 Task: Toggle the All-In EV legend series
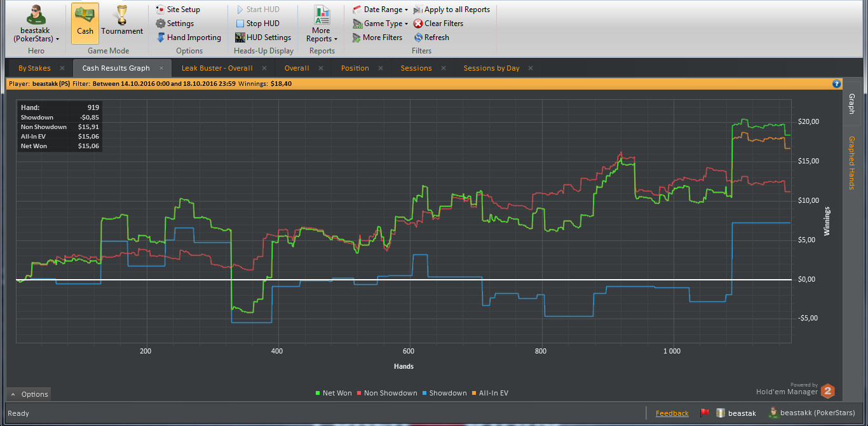pyautogui.click(x=490, y=393)
